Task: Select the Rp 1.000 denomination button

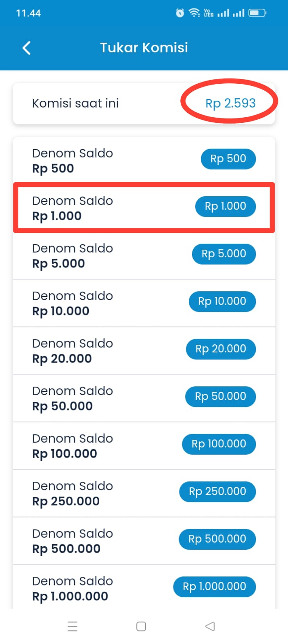Action: click(x=225, y=206)
